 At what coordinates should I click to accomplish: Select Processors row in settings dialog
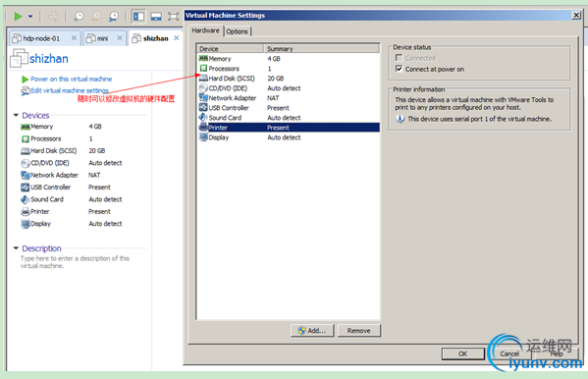pyautogui.click(x=289, y=69)
